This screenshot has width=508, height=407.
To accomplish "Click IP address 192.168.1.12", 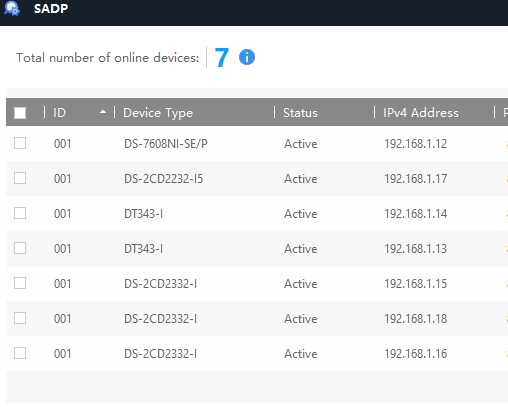I will [x=415, y=144].
